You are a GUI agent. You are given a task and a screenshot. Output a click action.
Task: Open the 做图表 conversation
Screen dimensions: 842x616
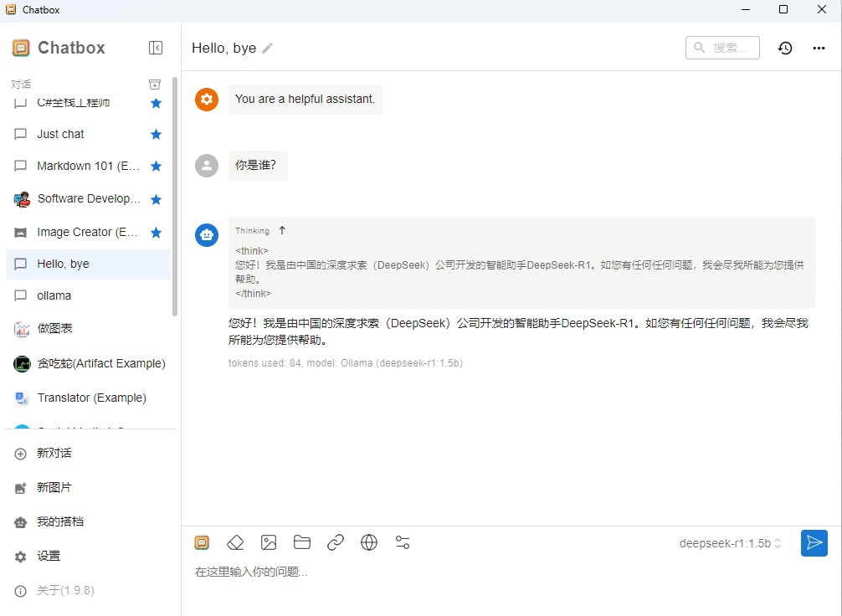click(88, 329)
